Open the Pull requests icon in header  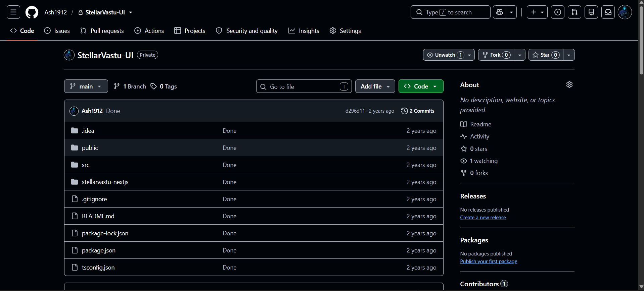(x=574, y=12)
